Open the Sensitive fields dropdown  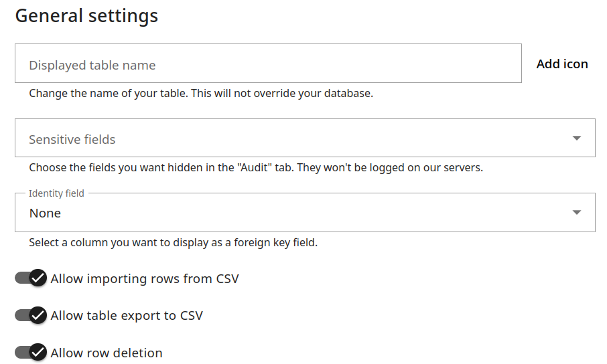295,139
